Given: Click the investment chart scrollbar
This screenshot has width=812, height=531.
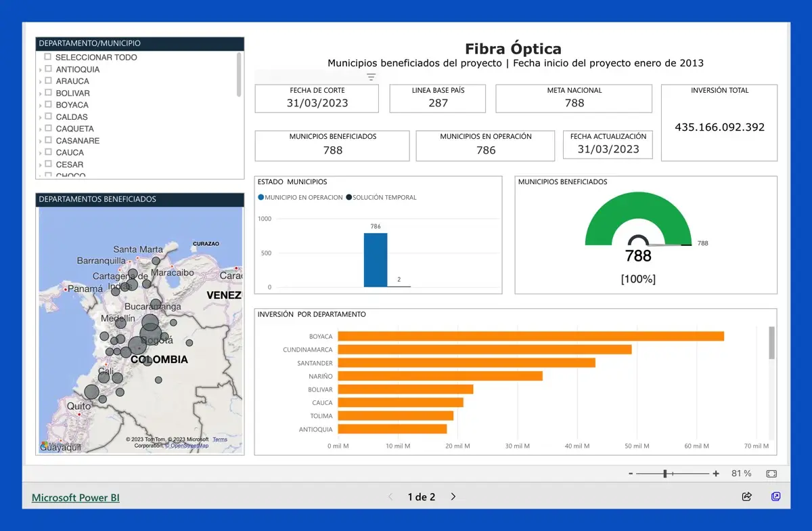Looking at the screenshot, I should pyautogui.click(x=771, y=343).
